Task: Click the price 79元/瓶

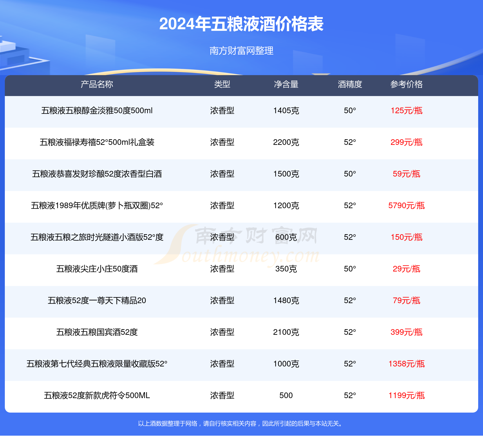Action: point(407,300)
